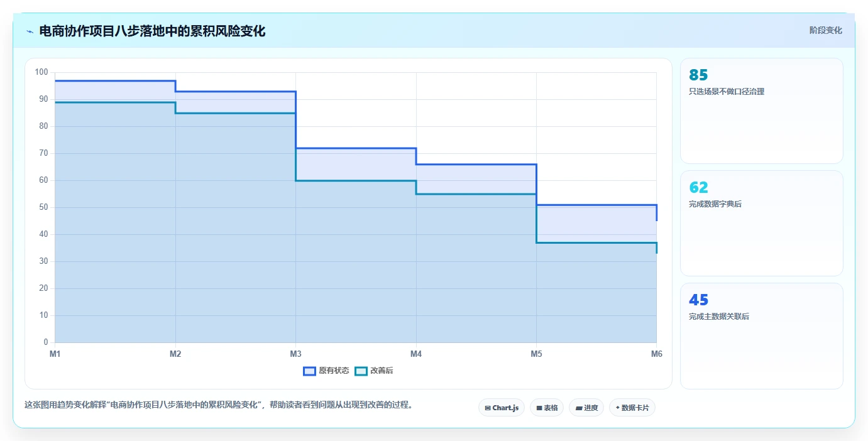Click the M6 x-axis label
The image size is (868, 441).
click(657, 354)
